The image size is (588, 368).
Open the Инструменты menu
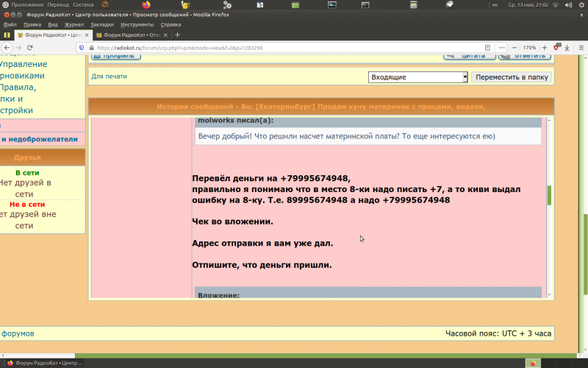coord(137,24)
